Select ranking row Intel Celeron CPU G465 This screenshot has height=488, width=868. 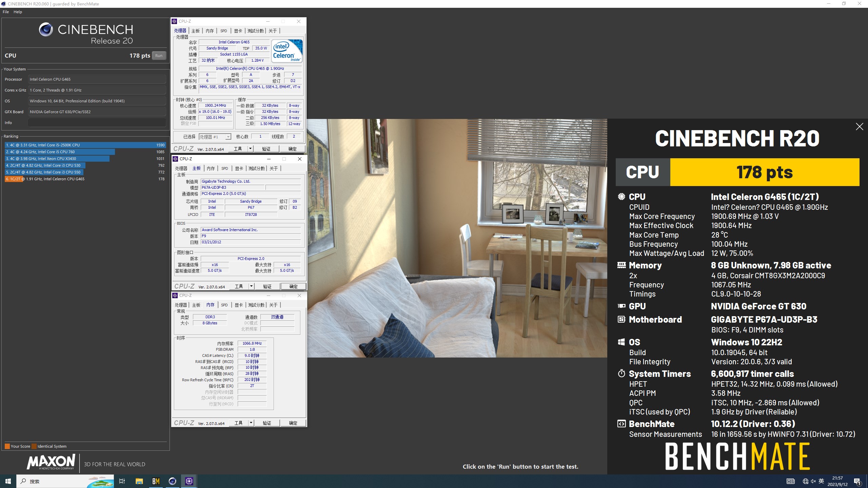coord(85,179)
